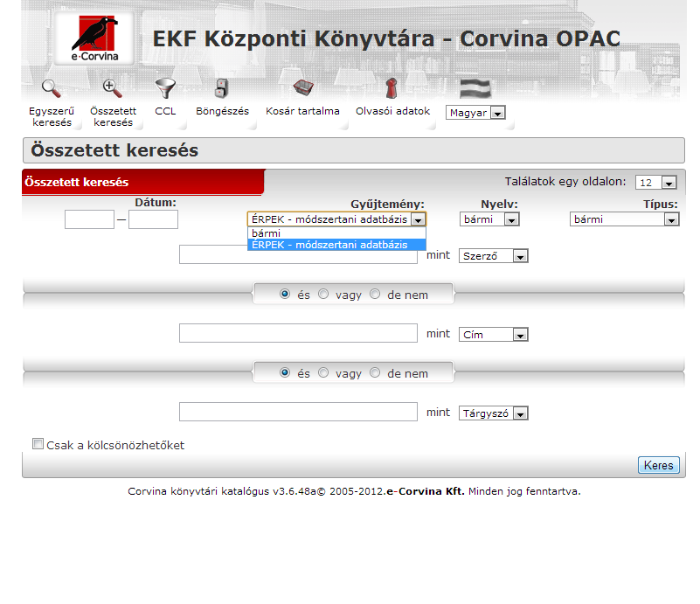Image resolution: width=700 pixels, height=604 pixels.
Task: Click the advanced search magnifier-plus icon
Action: [x=112, y=88]
